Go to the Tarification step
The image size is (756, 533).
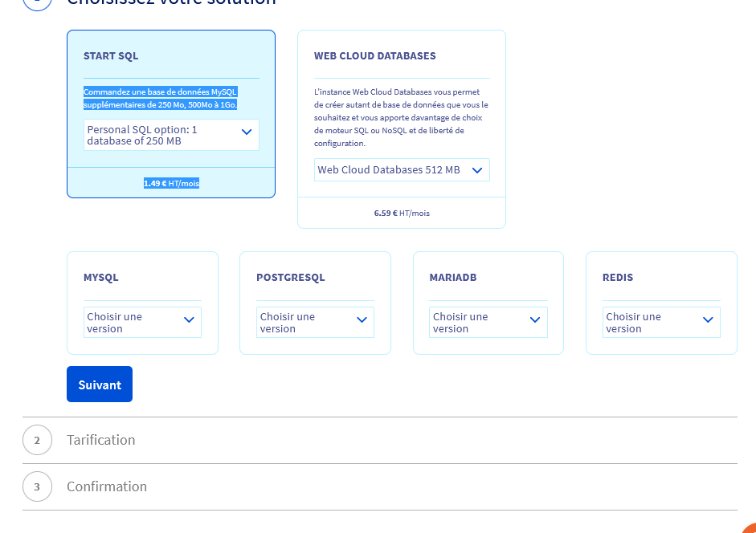coord(101,440)
